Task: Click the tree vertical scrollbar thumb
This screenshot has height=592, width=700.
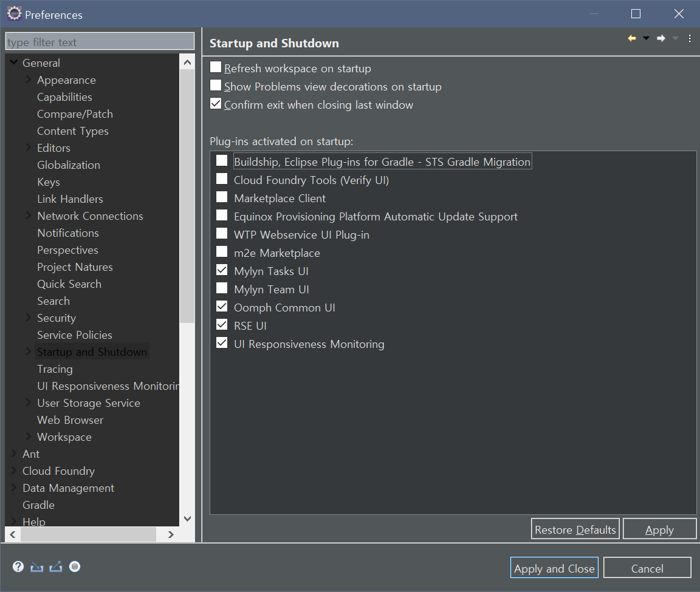Action: pyautogui.click(x=187, y=196)
